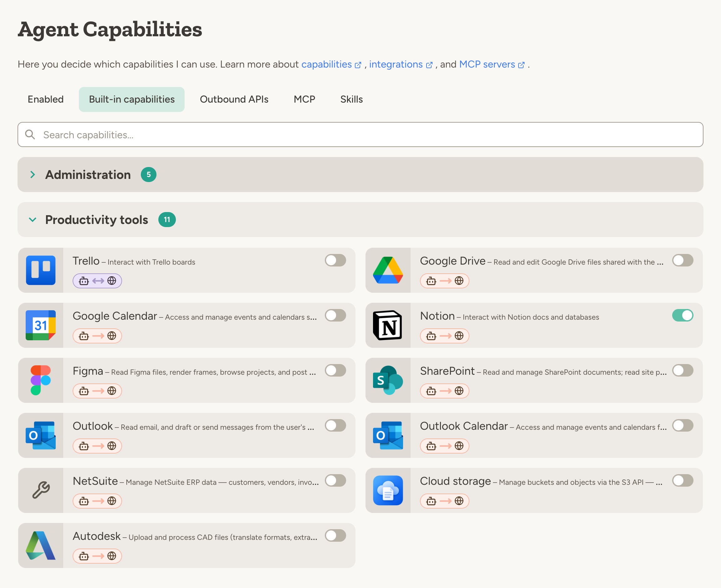This screenshot has height=588, width=721.
Task: Enable the Google Drive toggle
Action: [x=683, y=261]
